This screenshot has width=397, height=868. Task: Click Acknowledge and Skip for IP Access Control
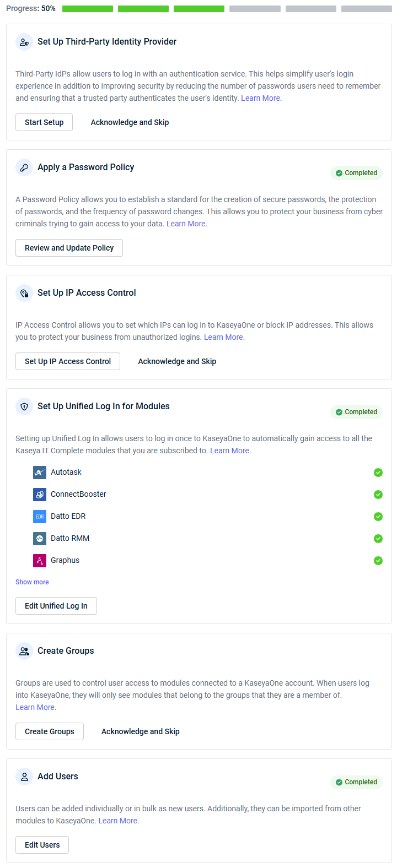(x=177, y=361)
